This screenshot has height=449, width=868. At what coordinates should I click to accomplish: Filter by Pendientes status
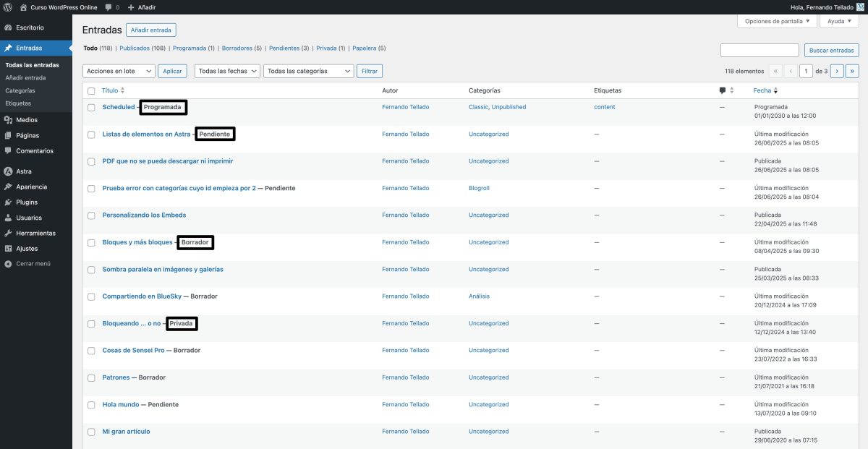pos(284,48)
